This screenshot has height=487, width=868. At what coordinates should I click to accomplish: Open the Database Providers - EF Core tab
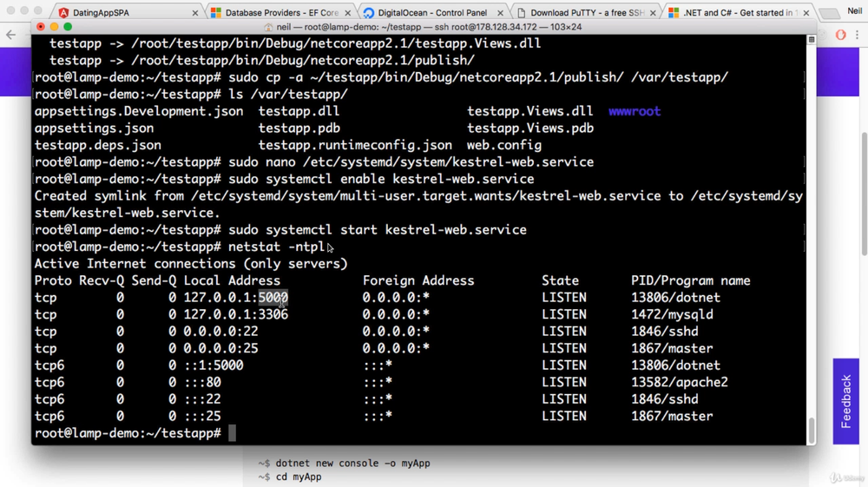click(x=281, y=12)
